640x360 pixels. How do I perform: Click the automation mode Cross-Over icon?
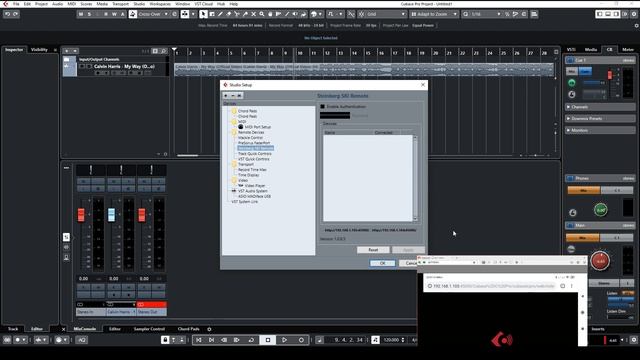pyautogui.click(x=133, y=14)
